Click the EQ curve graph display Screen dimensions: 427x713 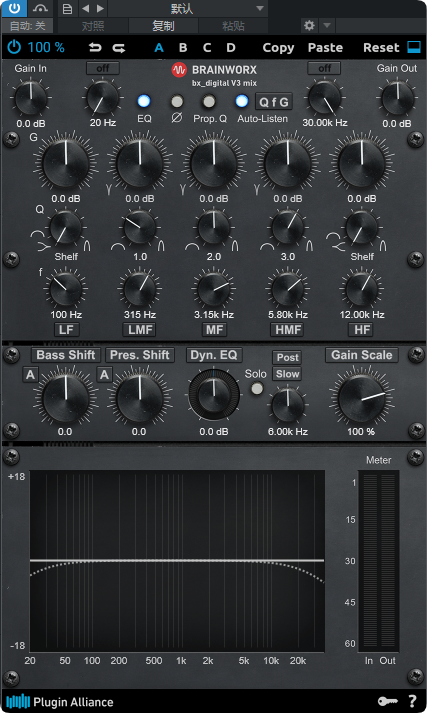click(x=177, y=561)
